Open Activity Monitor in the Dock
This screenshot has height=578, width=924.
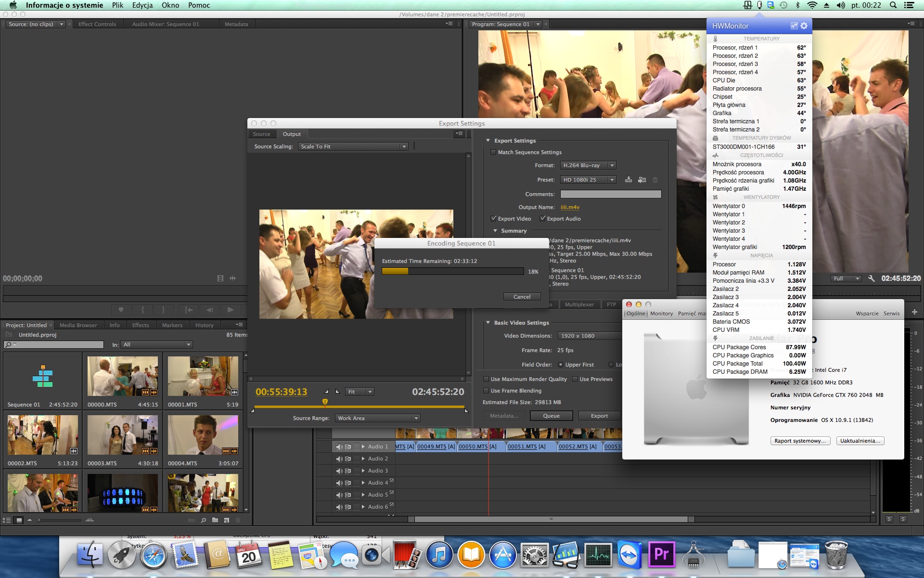(x=598, y=555)
